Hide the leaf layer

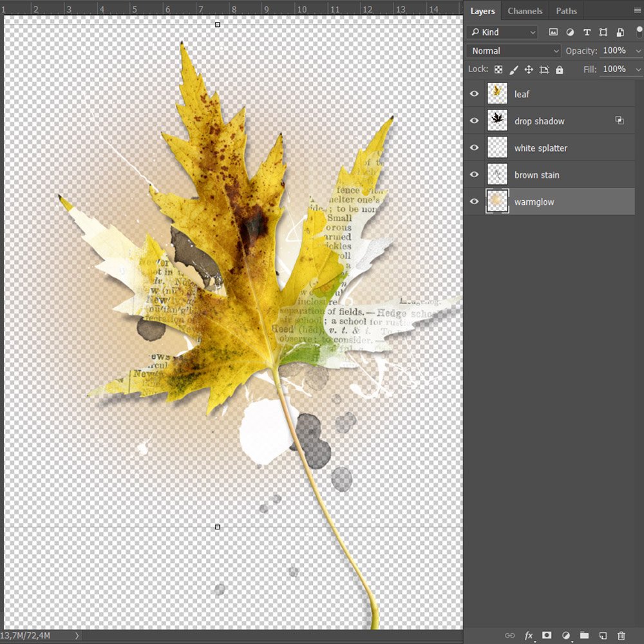click(x=475, y=94)
